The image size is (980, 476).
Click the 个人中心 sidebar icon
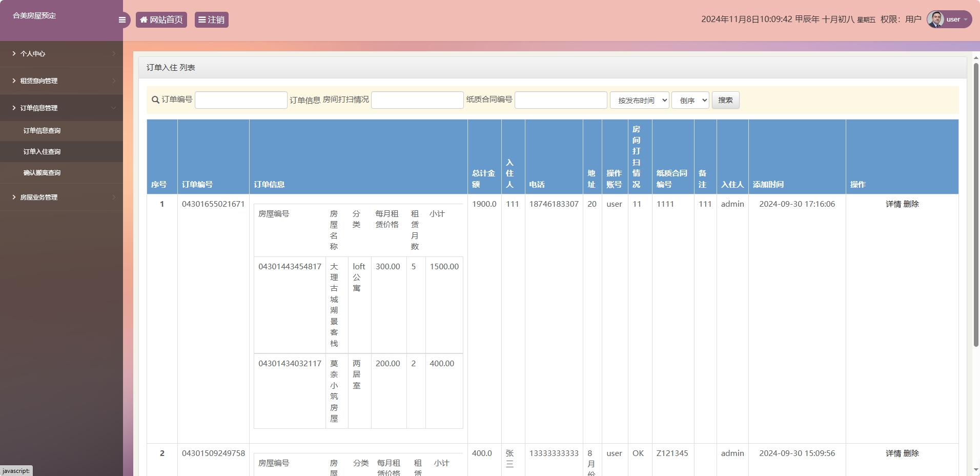13,53
